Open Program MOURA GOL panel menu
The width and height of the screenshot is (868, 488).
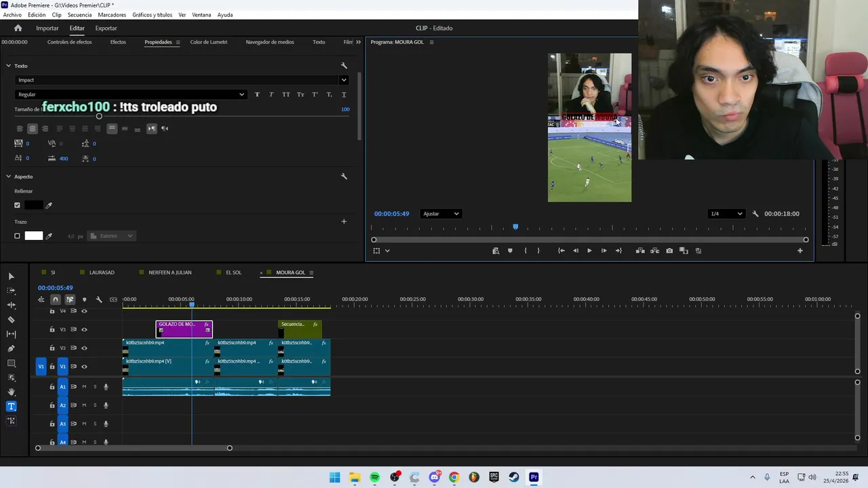[x=431, y=42]
